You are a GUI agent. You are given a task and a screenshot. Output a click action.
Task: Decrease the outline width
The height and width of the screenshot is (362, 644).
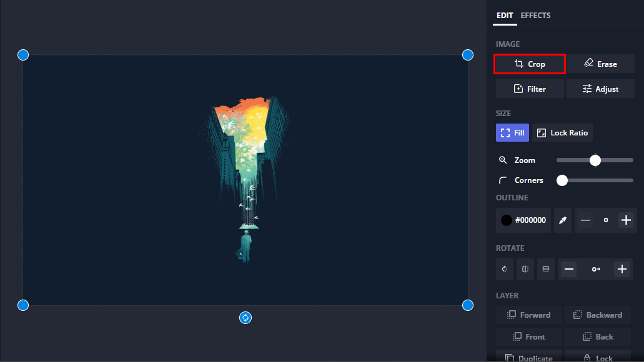585,220
